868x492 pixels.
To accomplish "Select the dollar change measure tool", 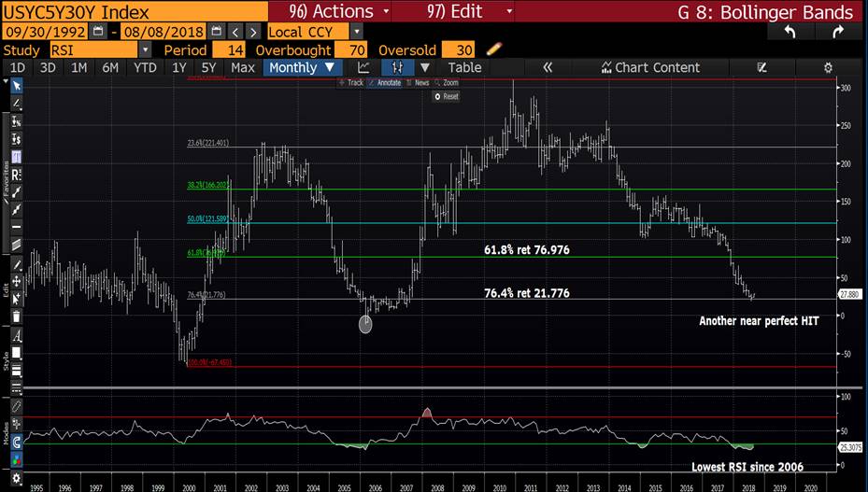I will point(17,139).
